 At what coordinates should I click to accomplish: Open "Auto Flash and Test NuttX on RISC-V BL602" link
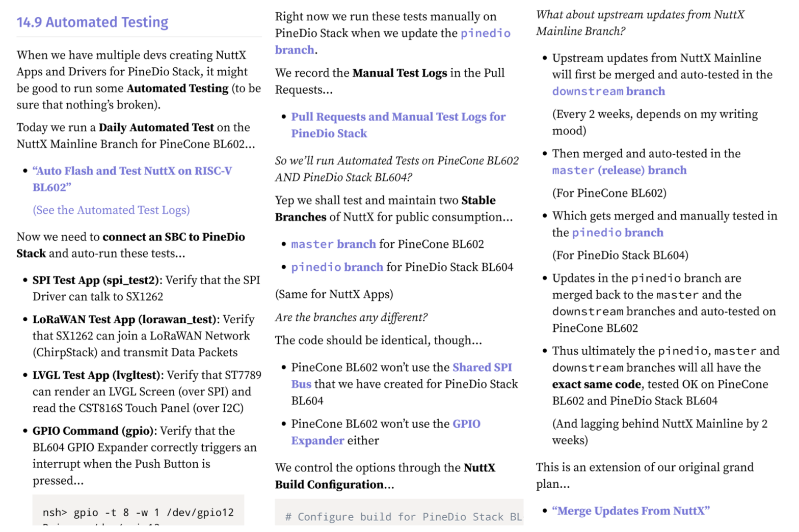pos(132,171)
